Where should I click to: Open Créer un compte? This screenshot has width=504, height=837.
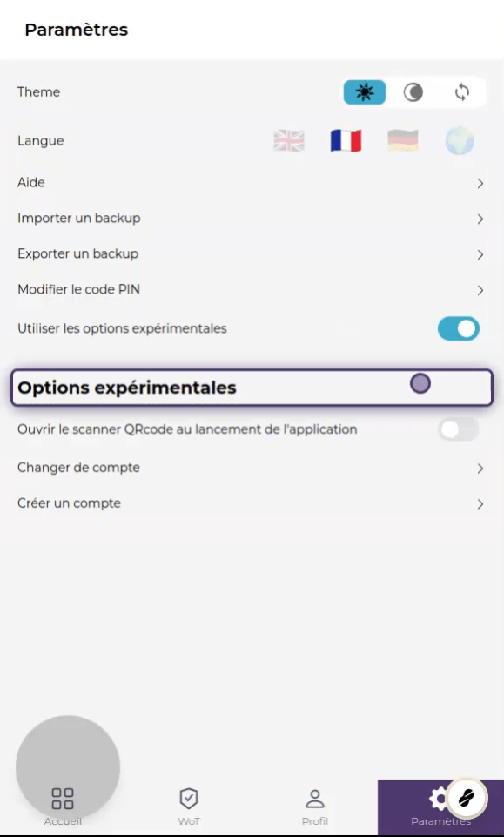[252, 503]
